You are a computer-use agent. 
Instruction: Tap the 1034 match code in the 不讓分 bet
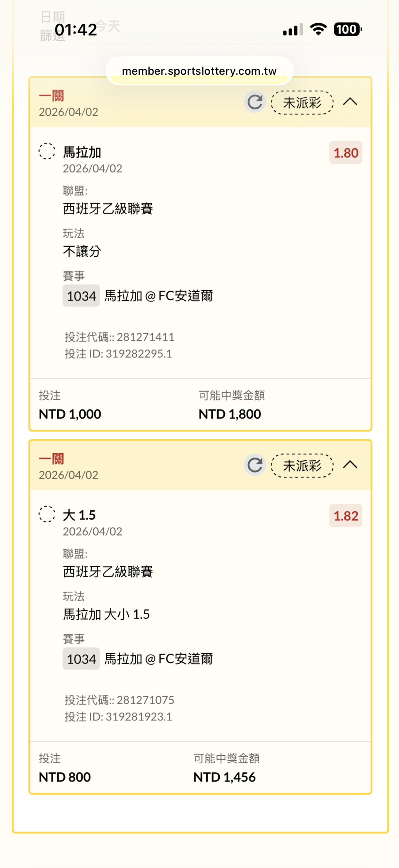click(81, 296)
